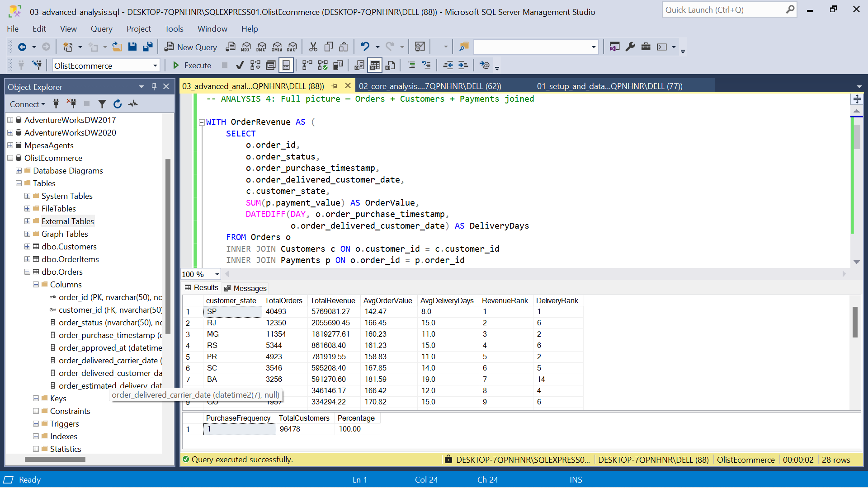Close the 03_advanced_analysis tab
This screenshot has height=488, width=868.
348,86
